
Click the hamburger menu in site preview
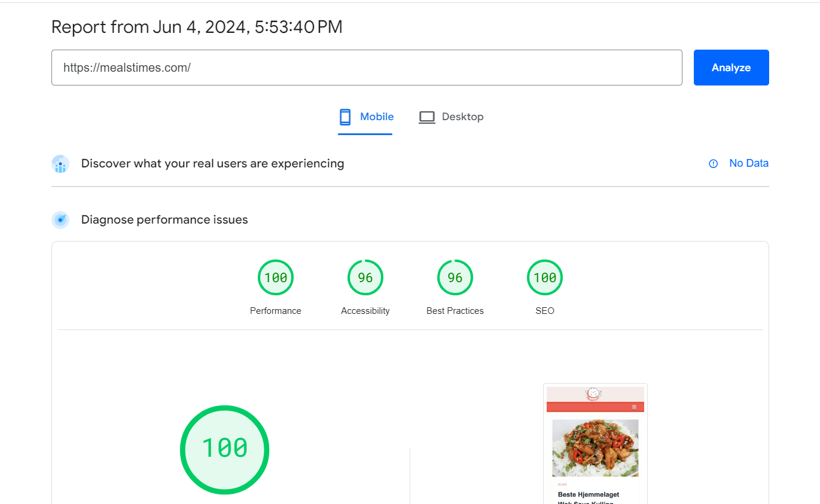pyautogui.click(x=634, y=407)
